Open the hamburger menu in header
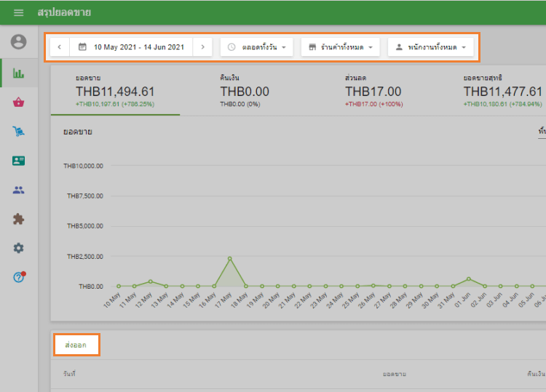The width and height of the screenshot is (546, 392). pyautogui.click(x=18, y=12)
